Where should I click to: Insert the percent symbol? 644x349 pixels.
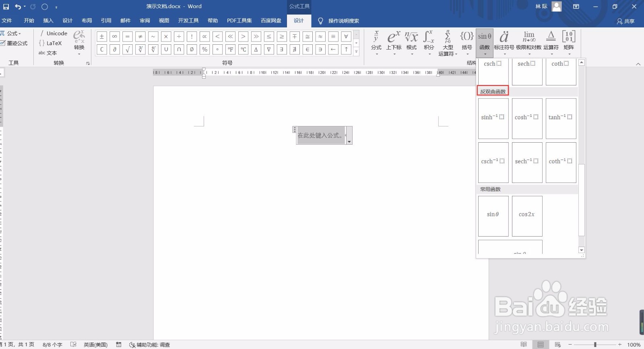click(x=205, y=50)
